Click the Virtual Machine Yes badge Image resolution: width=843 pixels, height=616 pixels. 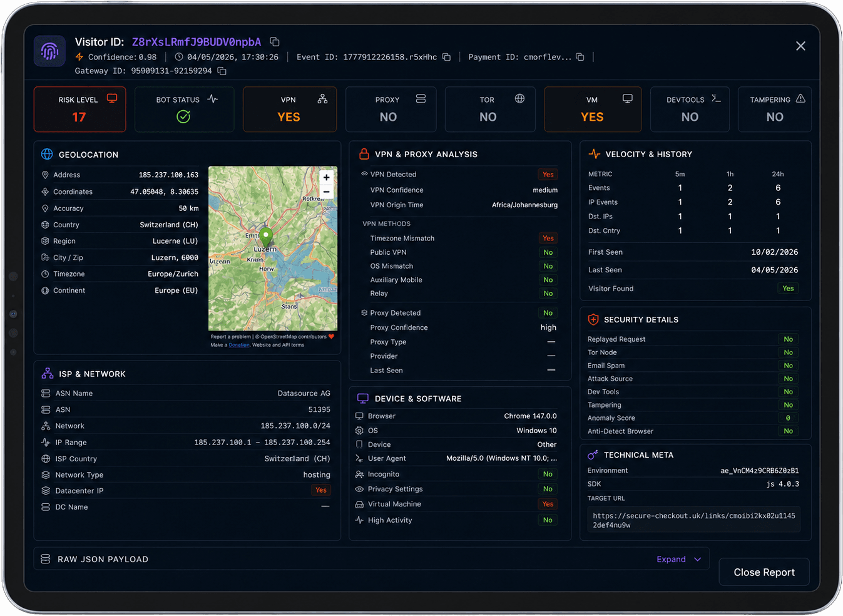[x=548, y=504]
